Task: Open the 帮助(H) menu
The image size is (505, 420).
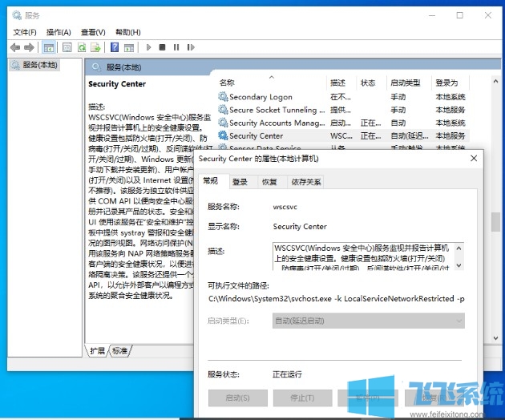Action: coord(128,32)
